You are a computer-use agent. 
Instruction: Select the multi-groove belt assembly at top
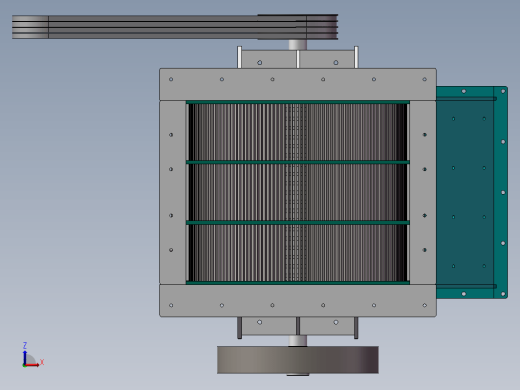pos(175,27)
